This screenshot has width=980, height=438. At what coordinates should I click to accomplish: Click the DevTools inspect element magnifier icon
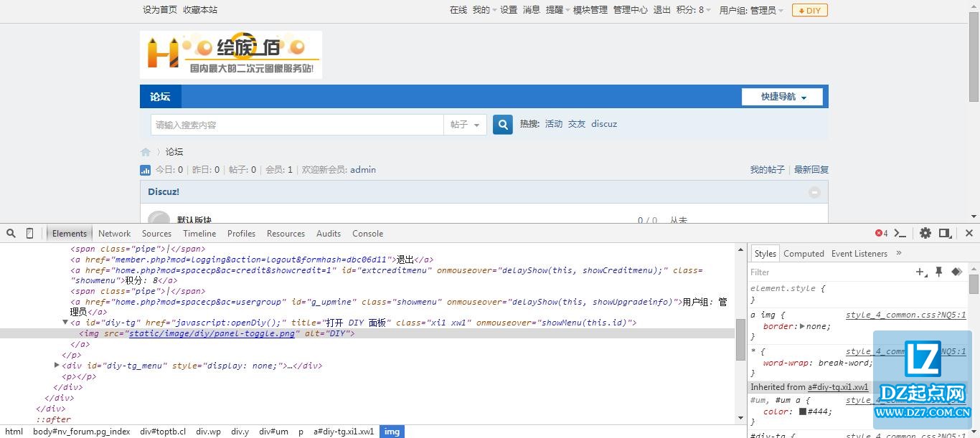11,234
